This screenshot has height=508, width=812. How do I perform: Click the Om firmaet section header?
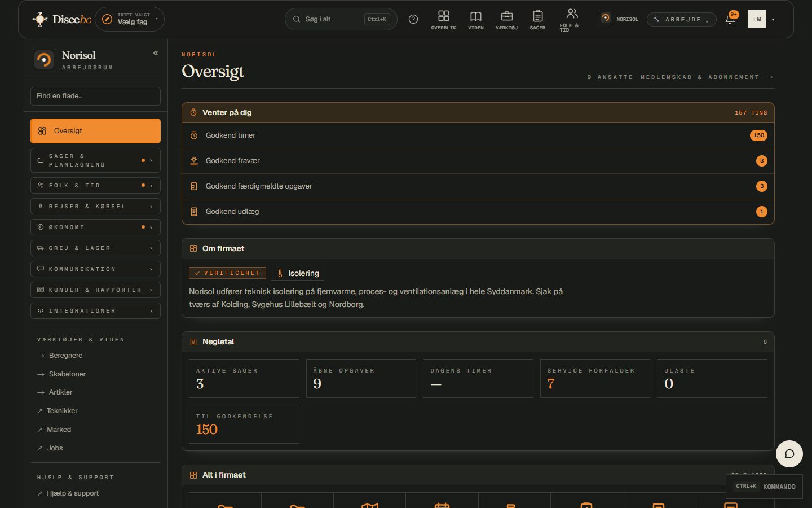point(478,249)
